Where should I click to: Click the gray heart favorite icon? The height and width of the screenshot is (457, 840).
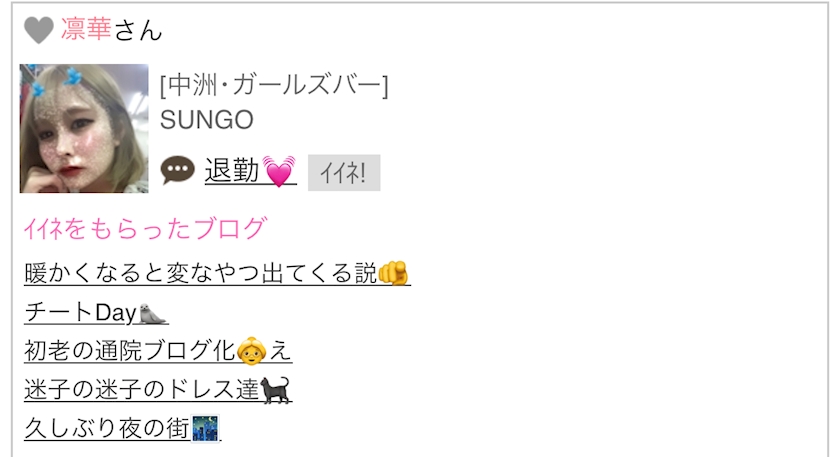point(39,29)
